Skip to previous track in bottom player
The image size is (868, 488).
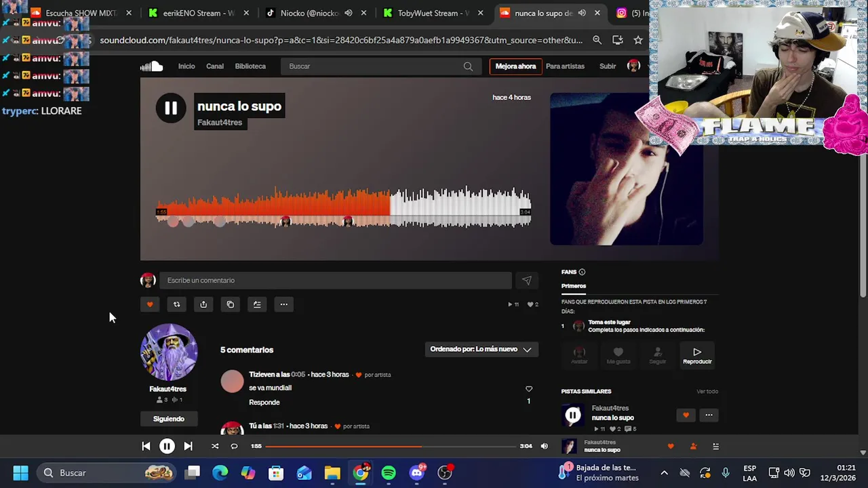[x=146, y=446]
